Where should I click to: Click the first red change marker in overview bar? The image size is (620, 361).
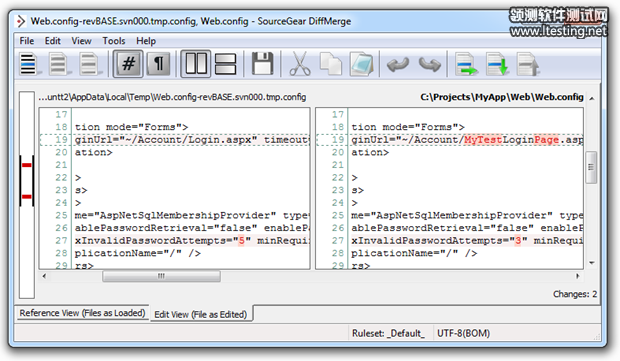click(x=26, y=165)
